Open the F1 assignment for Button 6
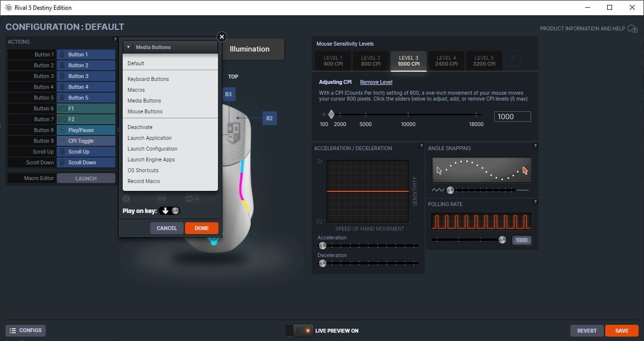Screen dimensions: 644x341 [86, 108]
